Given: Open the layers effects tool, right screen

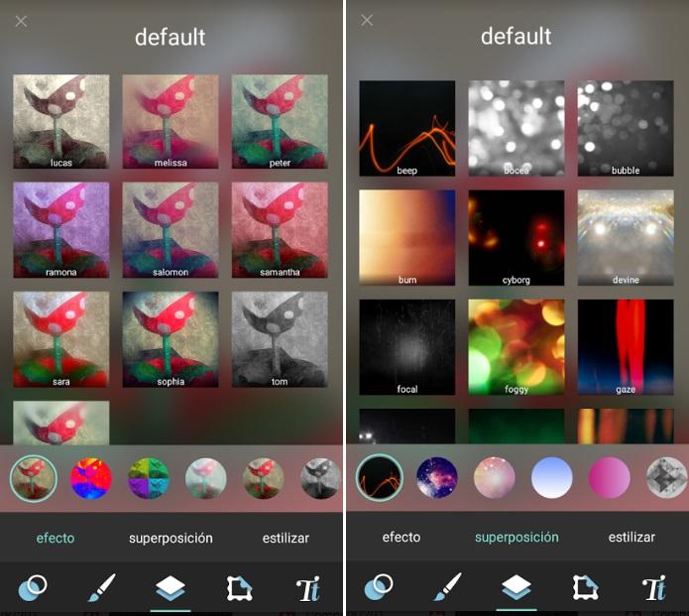Looking at the screenshot, I should (x=517, y=587).
